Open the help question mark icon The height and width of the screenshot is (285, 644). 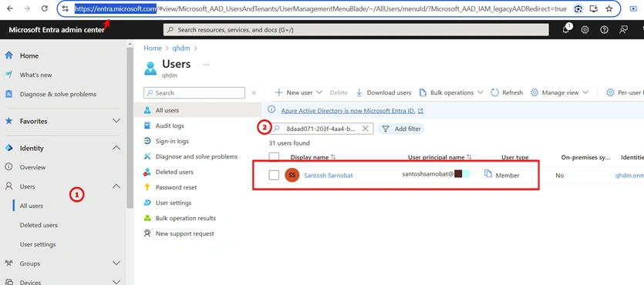pyautogui.click(x=604, y=29)
